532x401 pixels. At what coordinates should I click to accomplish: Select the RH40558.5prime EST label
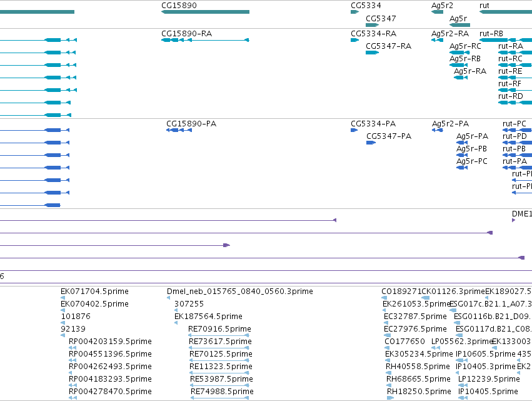pos(418,367)
